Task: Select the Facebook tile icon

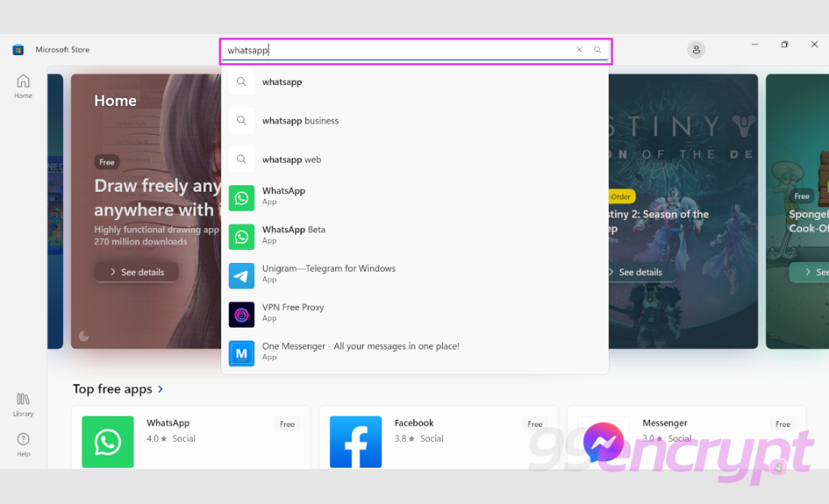Action: (x=356, y=442)
